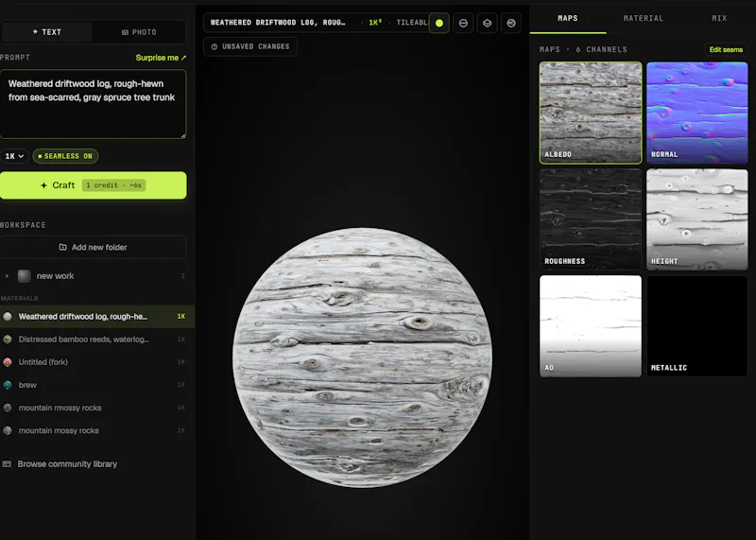Open the mountain rmossy rocks material

[x=96, y=408]
